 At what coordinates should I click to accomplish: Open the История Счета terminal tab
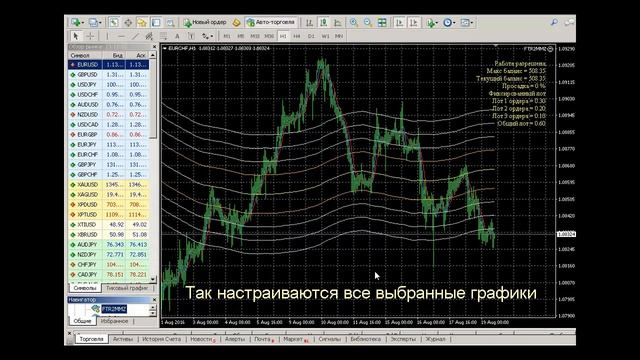click(x=161, y=339)
